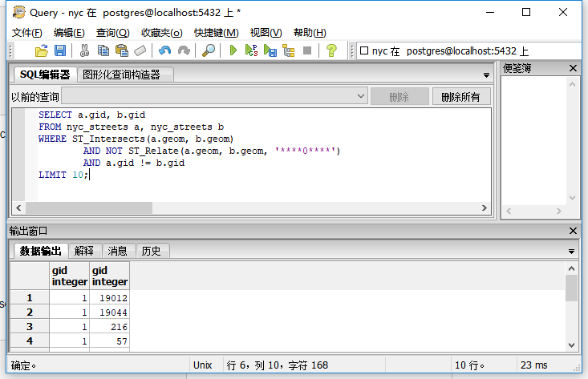
Task: Redo with the gray arrow icon
Action: [184, 50]
